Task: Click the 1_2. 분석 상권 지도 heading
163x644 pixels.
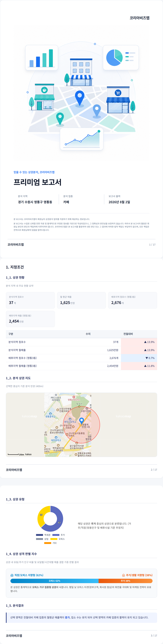Action: point(18,378)
